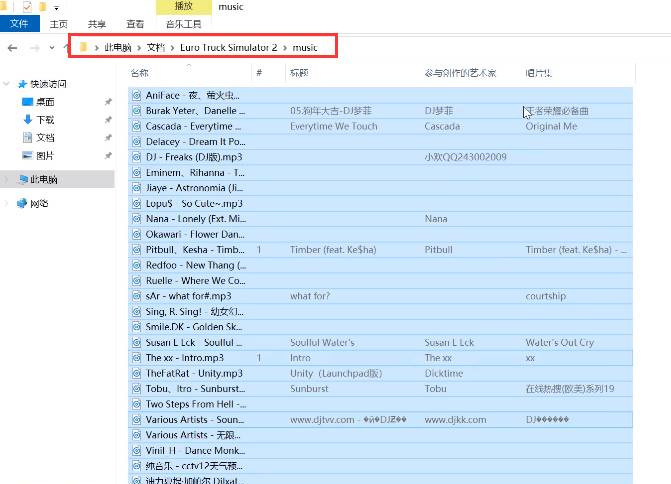Click 此电脑 in the address bar
The width and height of the screenshot is (671, 484).
click(x=118, y=47)
